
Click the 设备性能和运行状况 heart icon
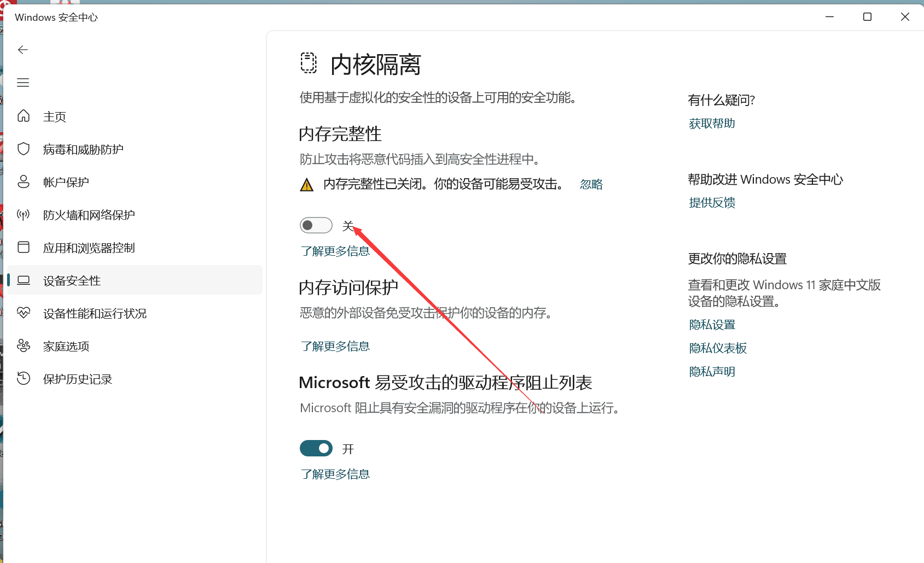(x=24, y=313)
